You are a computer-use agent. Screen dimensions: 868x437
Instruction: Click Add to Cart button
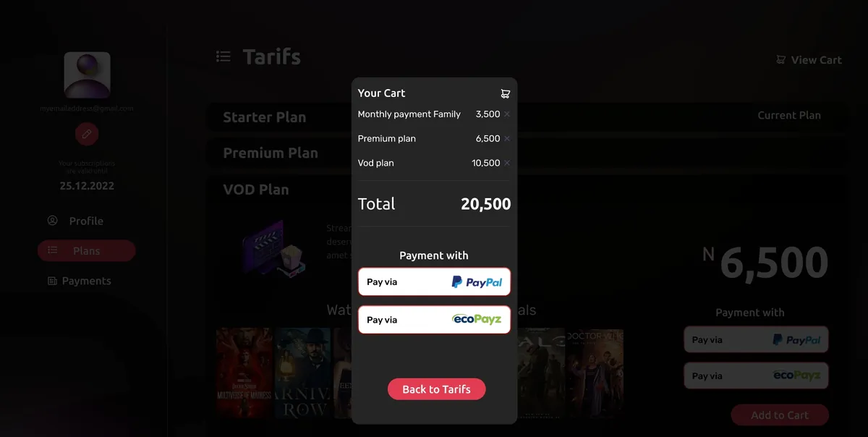tap(779, 415)
